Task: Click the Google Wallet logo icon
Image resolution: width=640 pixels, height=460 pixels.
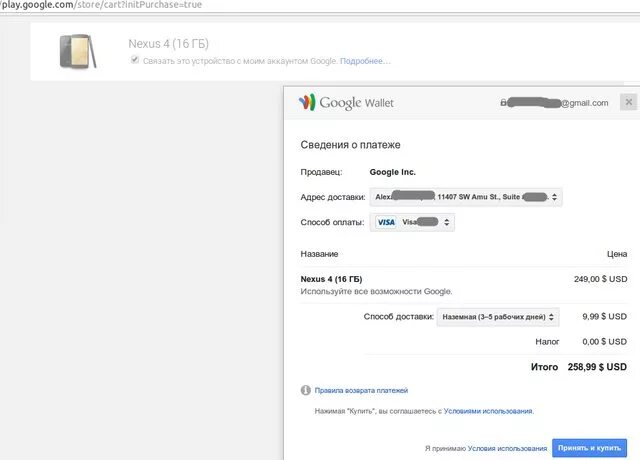Action: (307, 102)
